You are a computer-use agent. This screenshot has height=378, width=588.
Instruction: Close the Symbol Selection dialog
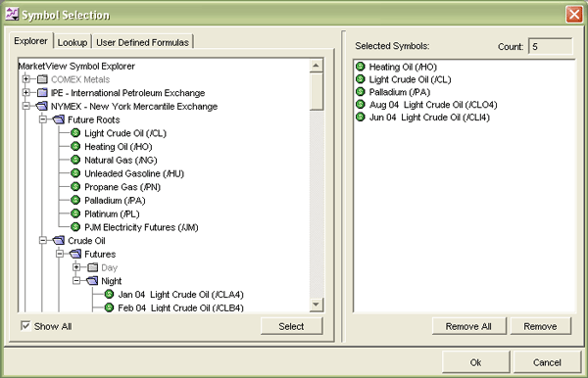pos(574,15)
